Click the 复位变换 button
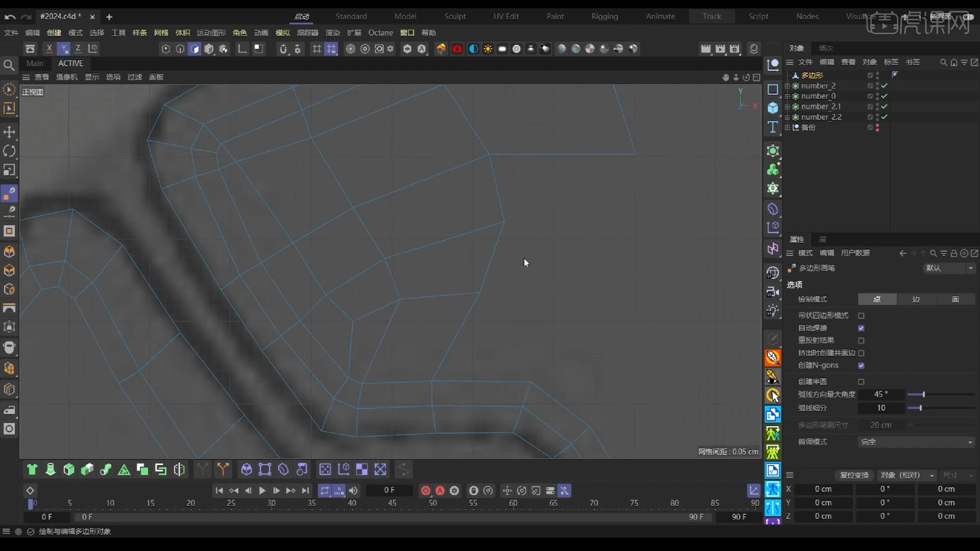 (x=854, y=475)
